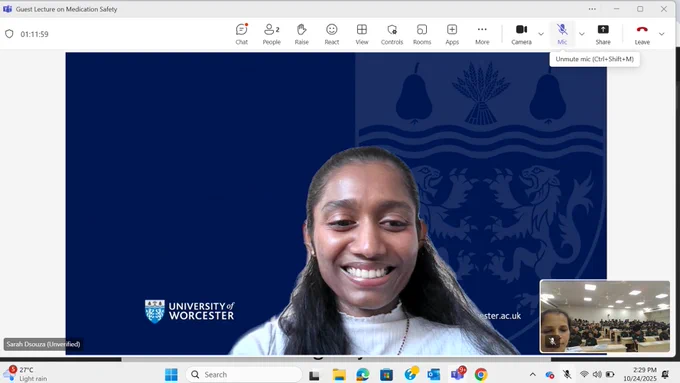The height and width of the screenshot is (383, 680).
Task: Open meeting Controls
Action: 392,34
